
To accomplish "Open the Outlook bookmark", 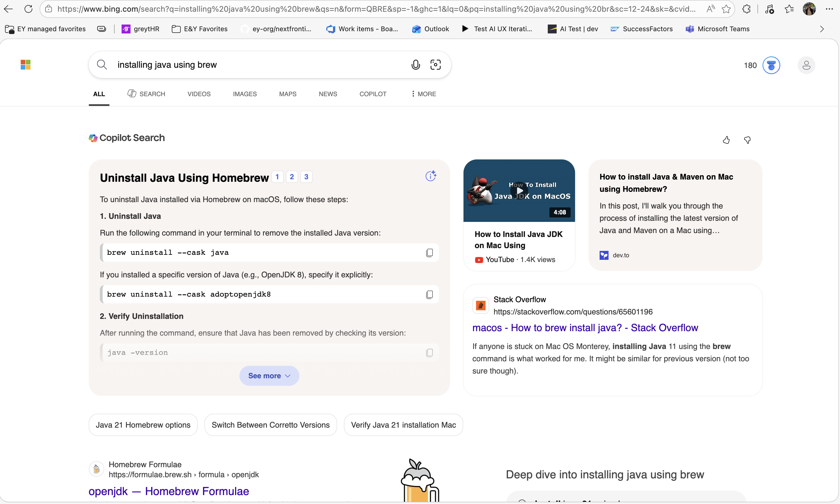I will pos(430,29).
